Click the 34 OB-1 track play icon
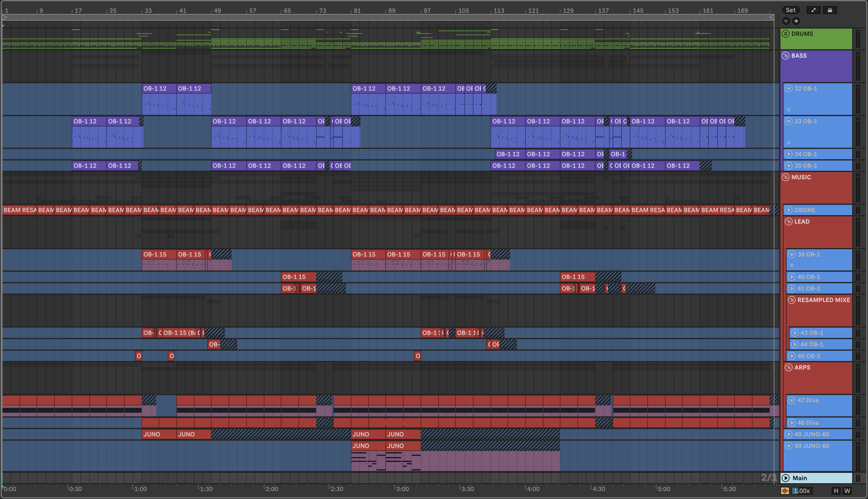Image resolution: width=868 pixels, height=499 pixels. tap(789, 154)
